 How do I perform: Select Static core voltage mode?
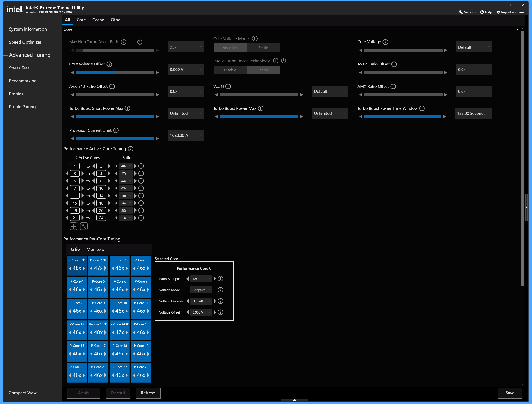pos(263,48)
